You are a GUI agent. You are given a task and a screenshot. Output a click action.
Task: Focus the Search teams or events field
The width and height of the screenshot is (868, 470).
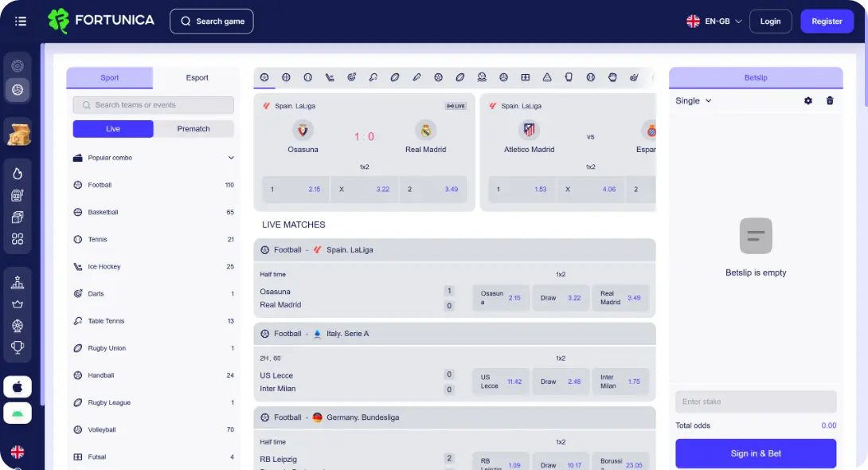point(154,104)
